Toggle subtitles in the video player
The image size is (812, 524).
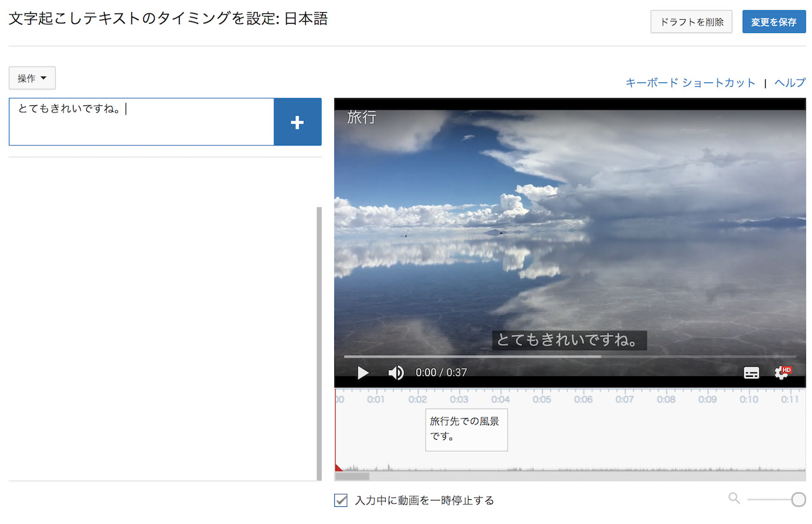point(751,372)
